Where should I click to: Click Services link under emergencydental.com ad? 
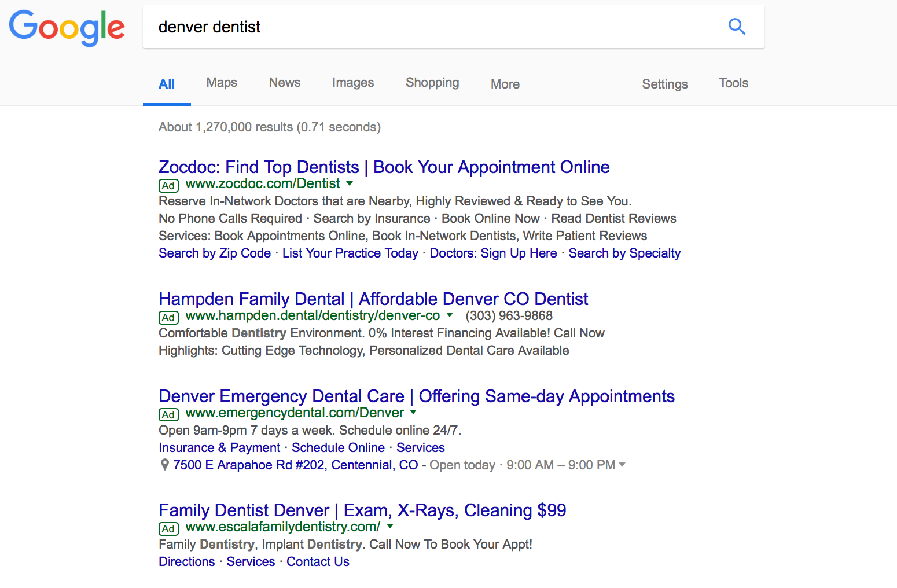pos(421,448)
